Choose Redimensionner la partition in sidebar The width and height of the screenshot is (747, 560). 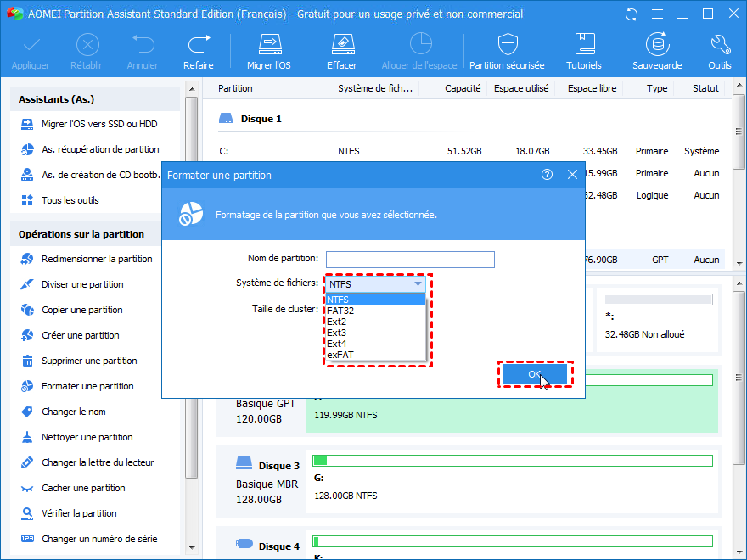tap(97, 259)
